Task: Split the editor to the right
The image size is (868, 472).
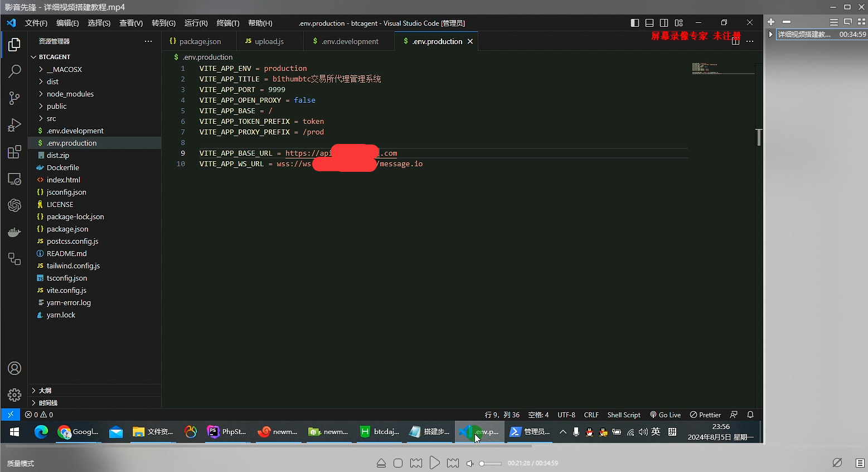Action: (x=735, y=41)
